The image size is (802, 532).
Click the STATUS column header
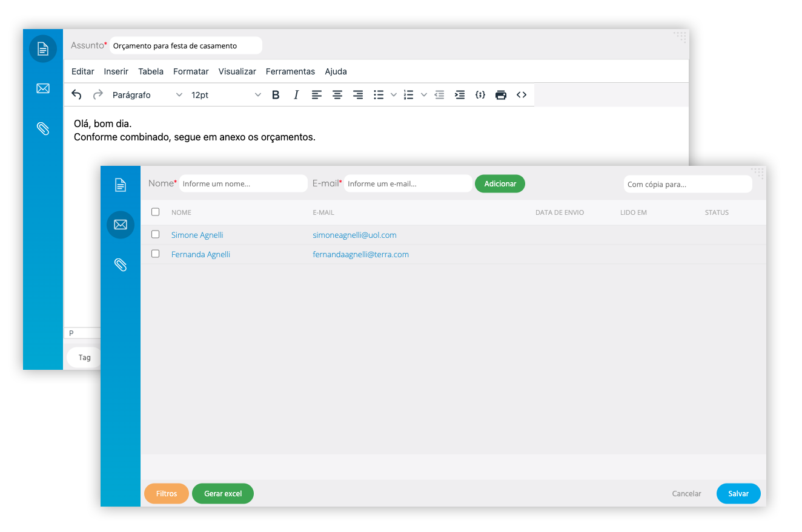pyautogui.click(x=717, y=212)
